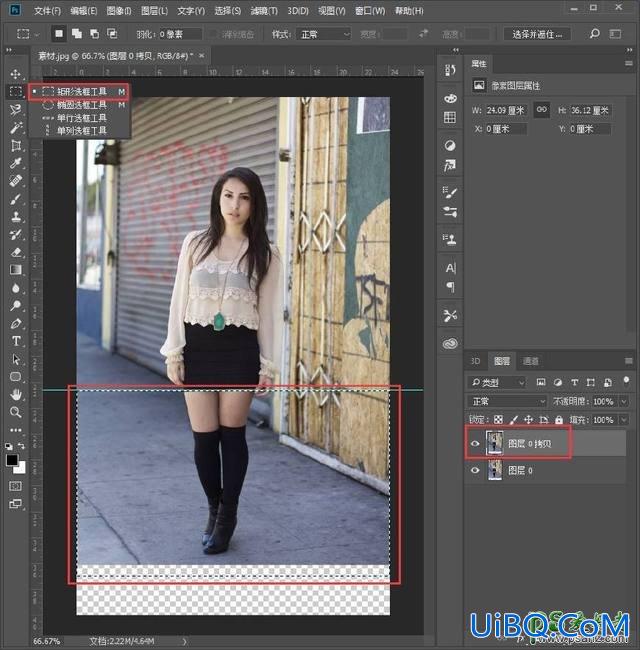Screen dimensions: 640x650
Task: Toggle layer filtering switch on/off
Action: 626,381
